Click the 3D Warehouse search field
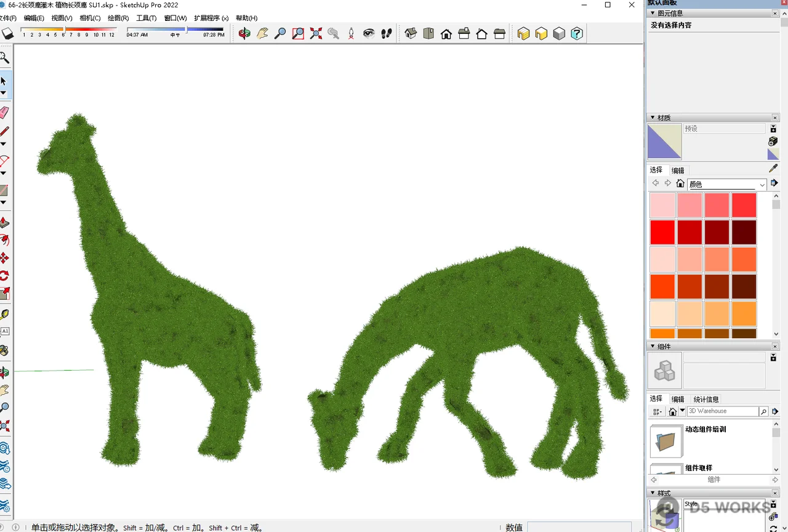 723,411
